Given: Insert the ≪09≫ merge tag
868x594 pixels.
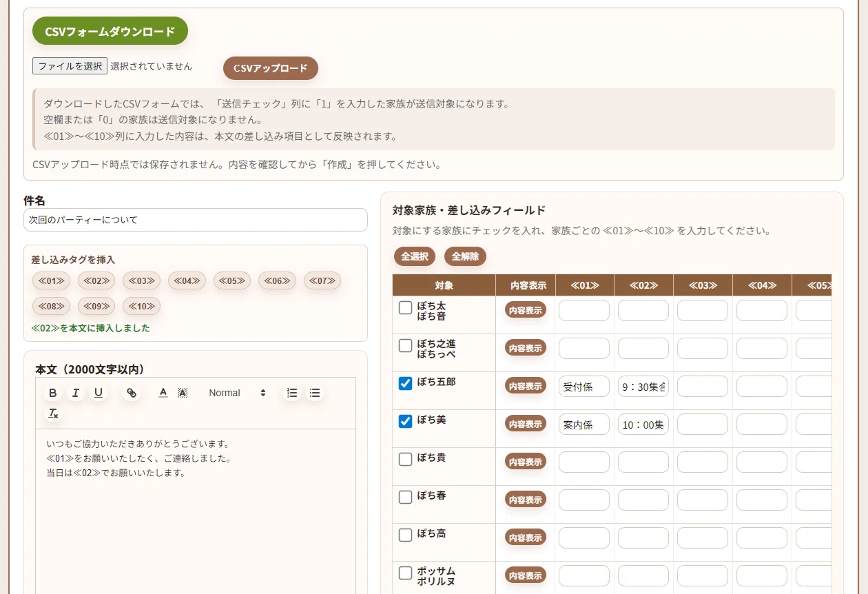Looking at the screenshot, I should click(96, 306).
